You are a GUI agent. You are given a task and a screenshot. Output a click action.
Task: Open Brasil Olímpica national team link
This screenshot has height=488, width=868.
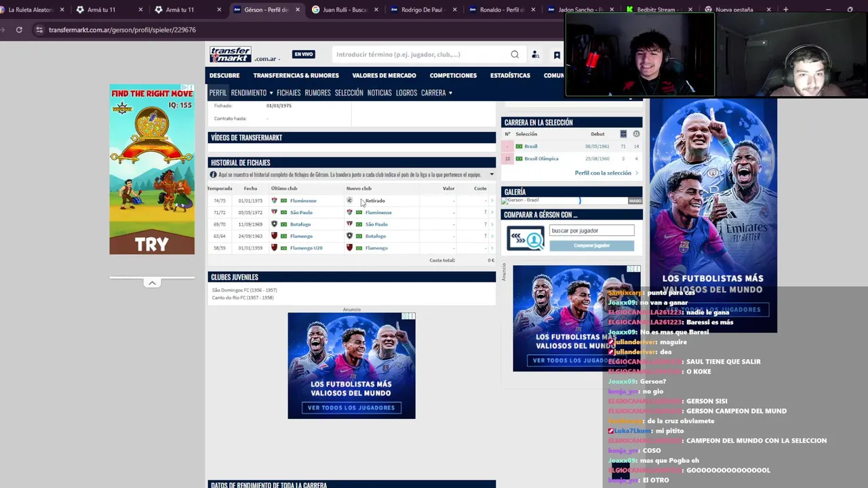pos(541,159)
